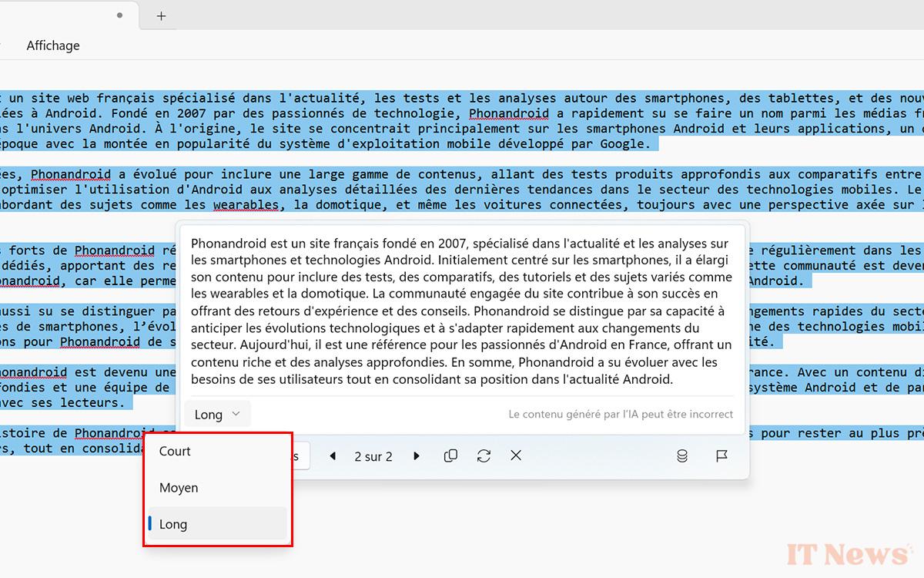924x578 pixels.
Task: Report feedback with the flag icon
Action: coord(721,456)
